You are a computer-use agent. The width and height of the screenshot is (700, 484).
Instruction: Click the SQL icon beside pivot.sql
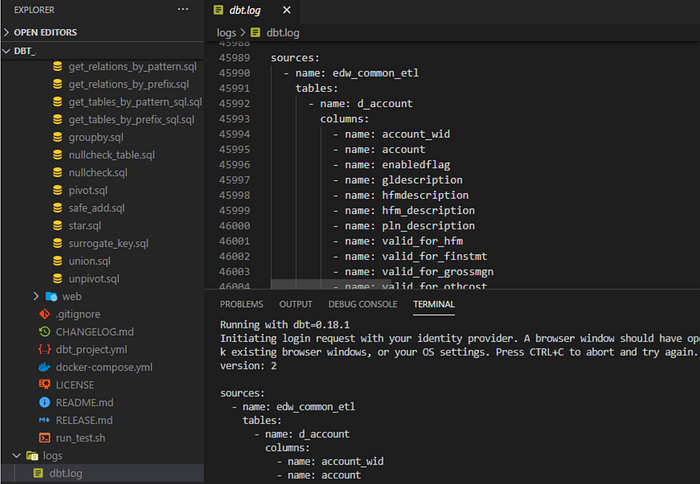[x=58, y=190]
